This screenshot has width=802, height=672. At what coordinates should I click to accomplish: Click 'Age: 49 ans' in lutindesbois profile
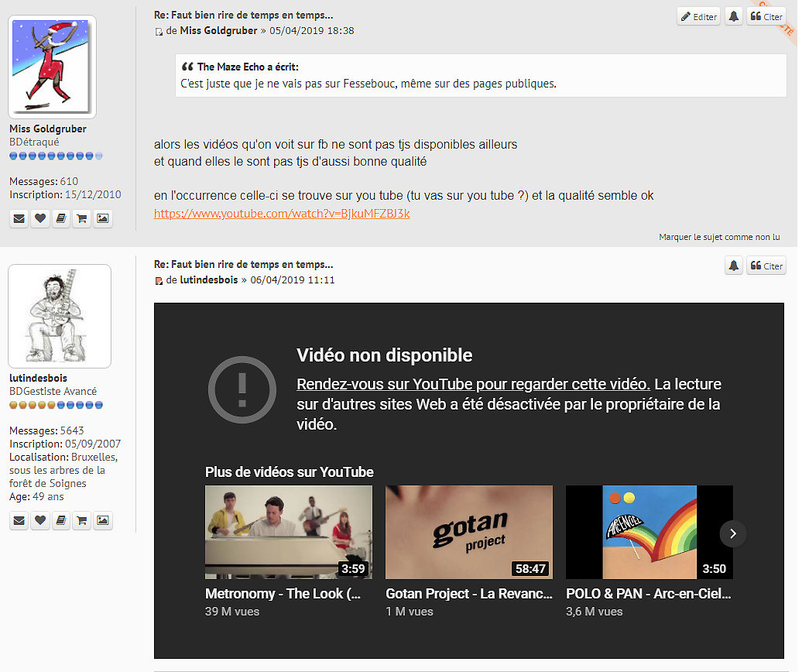(x=36, y=496)
